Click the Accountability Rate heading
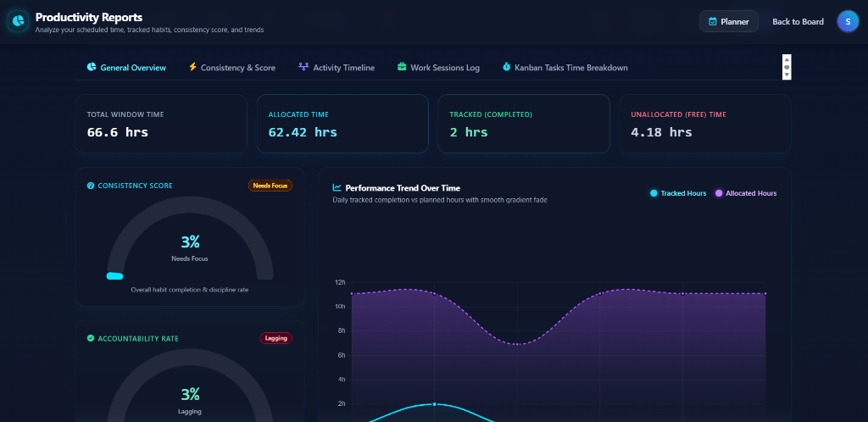 [138, 338]
